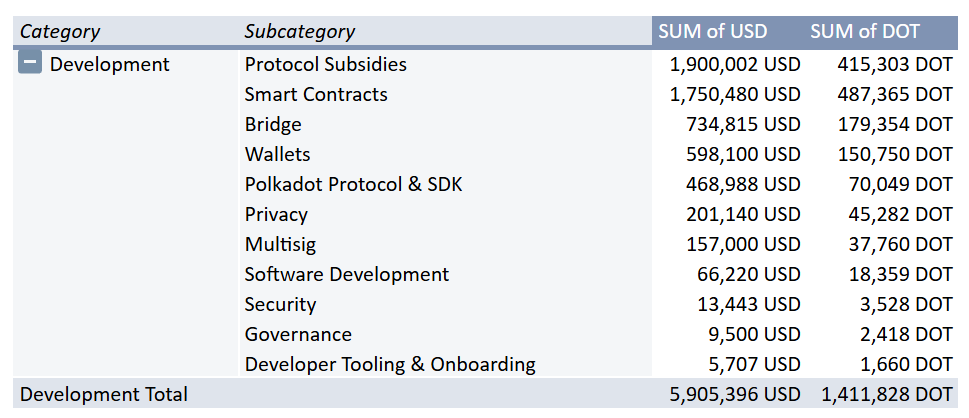Screen dimensions: 969x418
Task: Collapse the Development category group
Action: pyautogui.click(x=30, y=64)
